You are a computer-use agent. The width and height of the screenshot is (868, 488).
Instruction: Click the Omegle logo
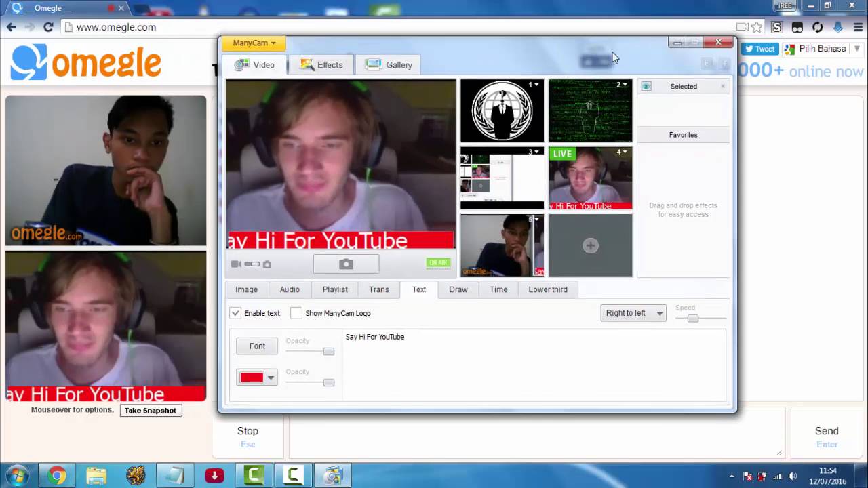click(86, 62)
